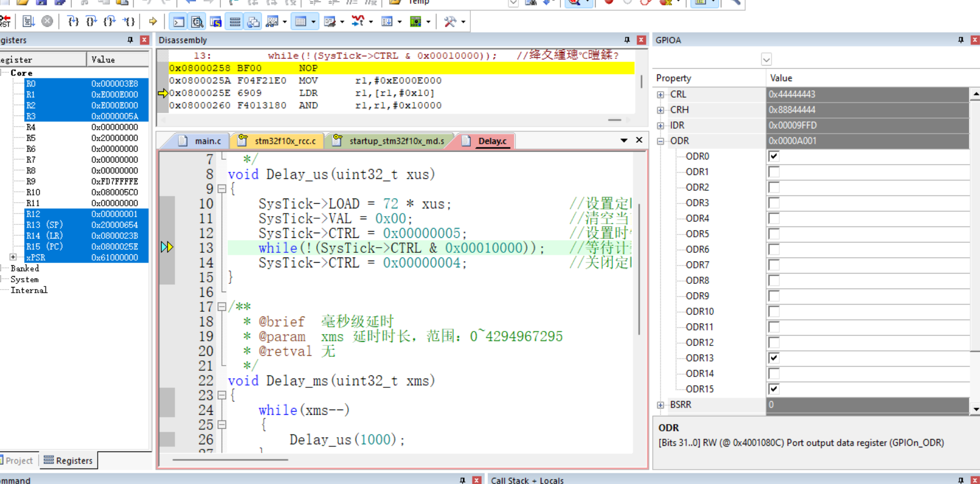Collapse Delay_us function fold at line 9
This screenshot has height=484, width=980.
pos(222,189)
